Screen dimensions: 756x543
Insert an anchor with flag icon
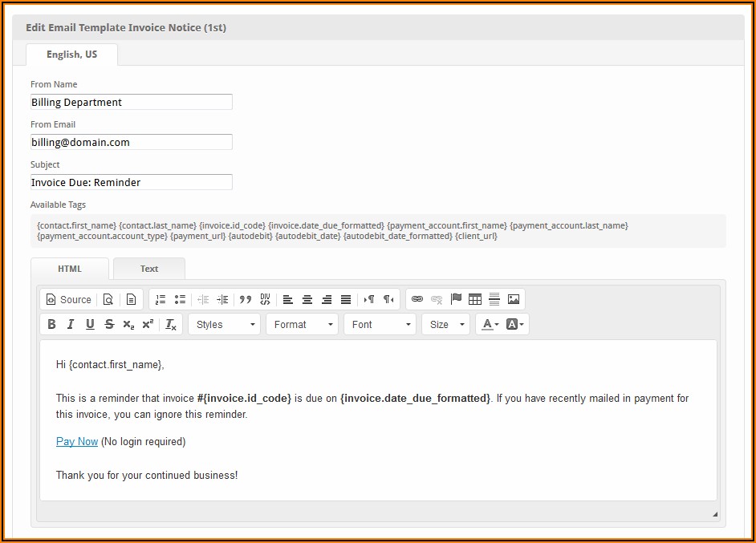(456, 299)
